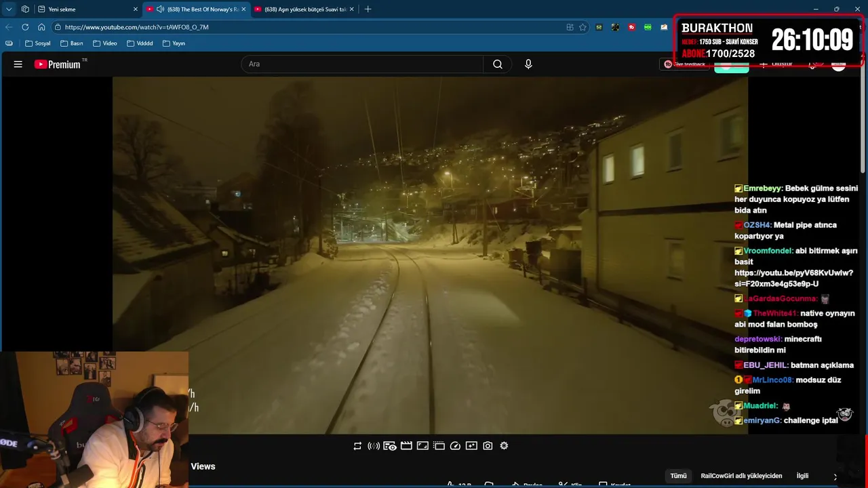Screen dimensions: 868x488
Task: Click the Give feedback button
Action: 685,64
